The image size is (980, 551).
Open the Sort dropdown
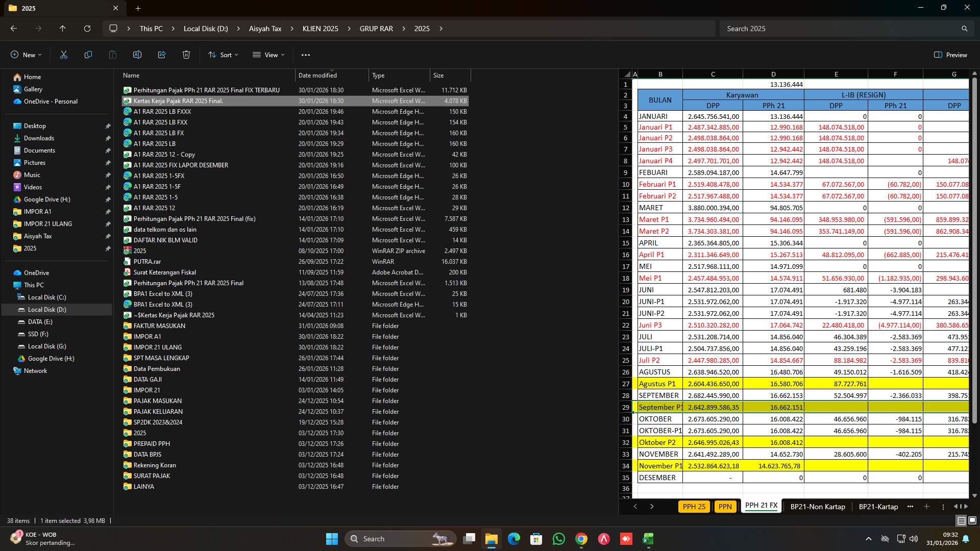pos(223,55)
